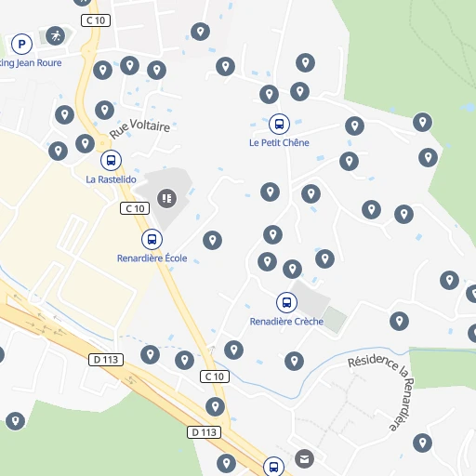
Task: Select the Renadière Crèche bus stop icon
Action: pyautogui.click(x=286, y=302)
